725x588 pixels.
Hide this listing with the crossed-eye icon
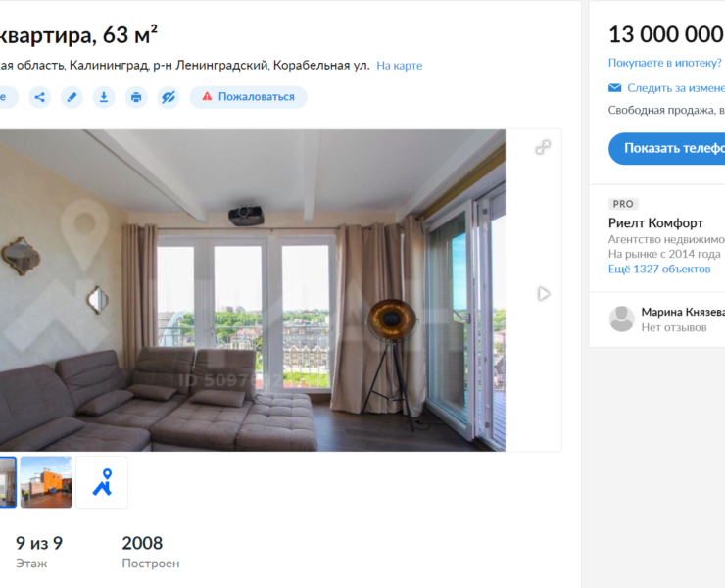(x=169, y=97)
